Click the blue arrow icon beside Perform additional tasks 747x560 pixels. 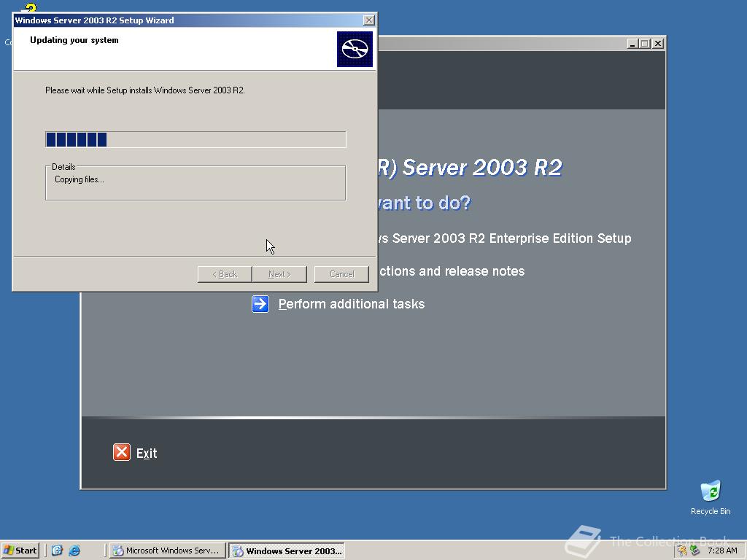point(260,304)
